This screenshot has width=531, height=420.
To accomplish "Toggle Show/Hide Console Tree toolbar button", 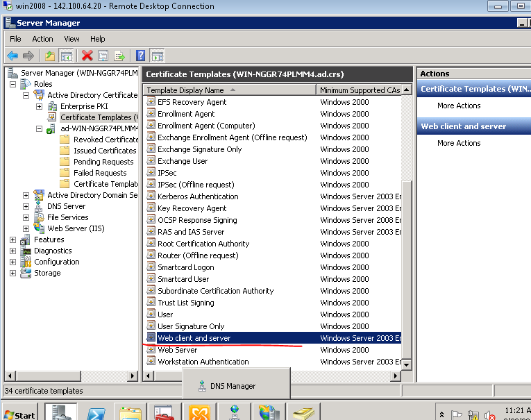I will 67,56.
